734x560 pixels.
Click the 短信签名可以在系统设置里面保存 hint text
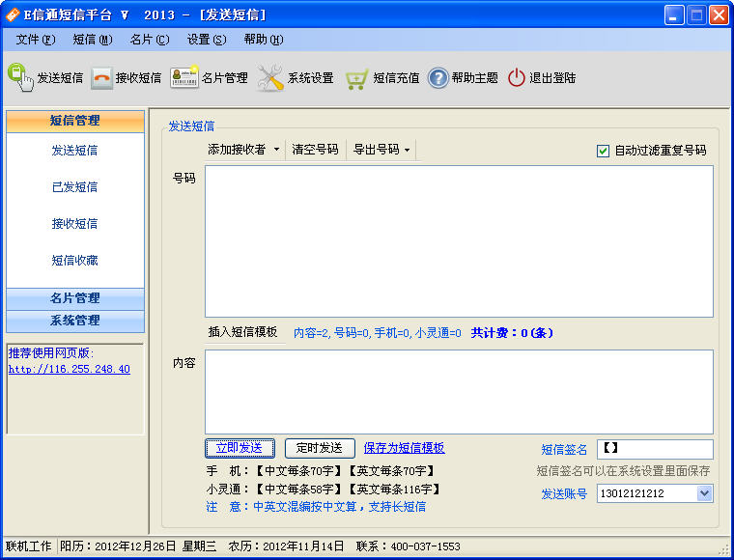(624, 470)
